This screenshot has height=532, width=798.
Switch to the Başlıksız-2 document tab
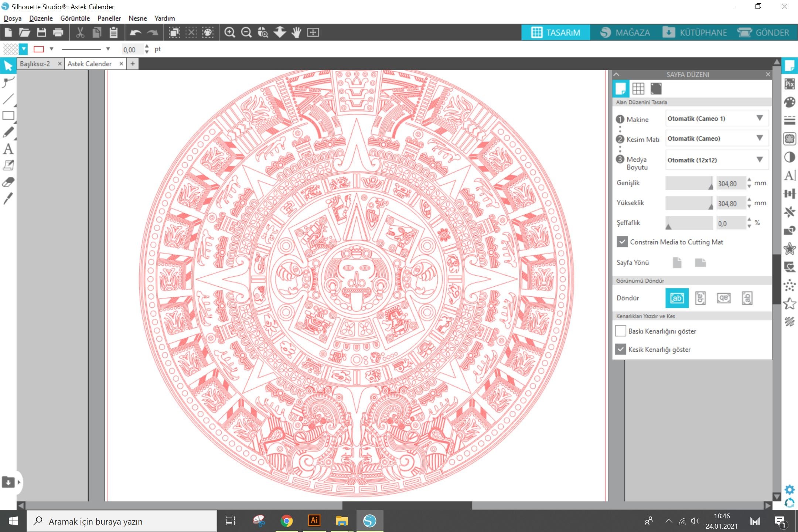pyautogui.click(x=35, y=64)
